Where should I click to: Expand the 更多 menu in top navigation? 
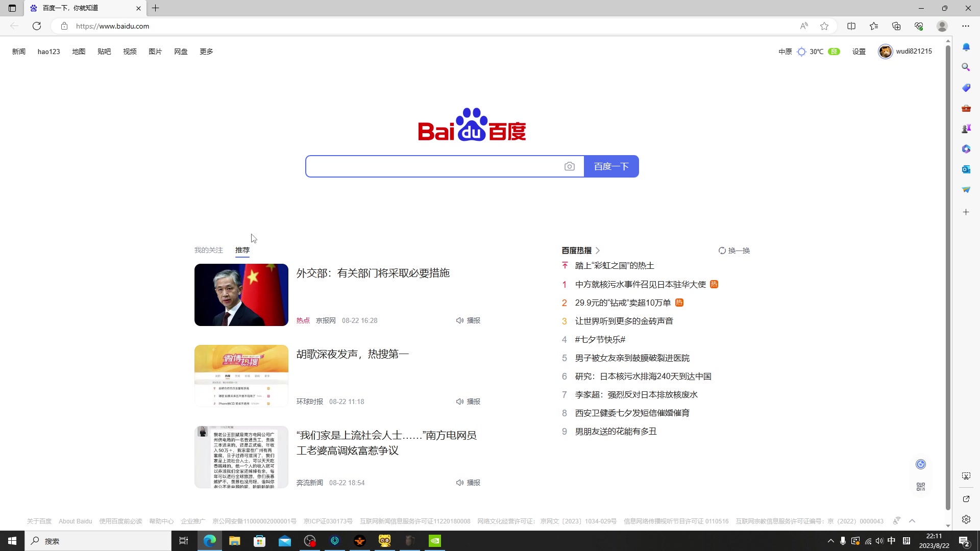coord(206,52)
